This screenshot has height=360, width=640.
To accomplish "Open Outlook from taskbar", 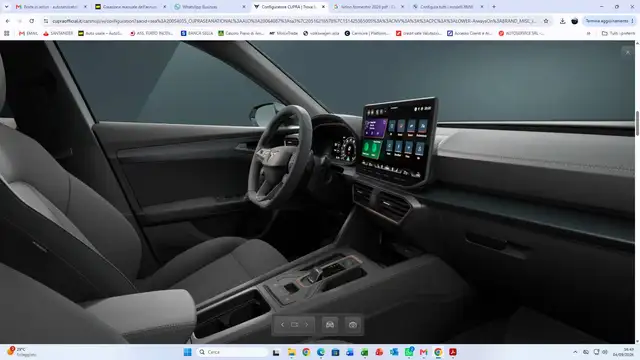I will pos(394,352).
